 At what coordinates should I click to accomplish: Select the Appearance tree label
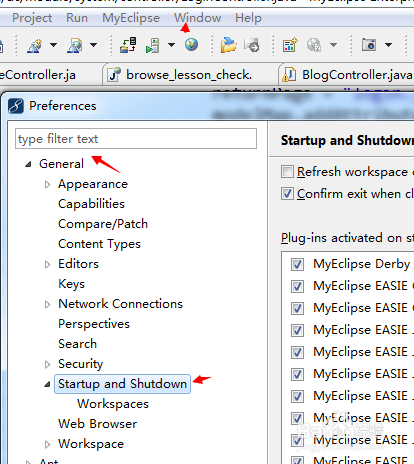[x=93, y=184]
